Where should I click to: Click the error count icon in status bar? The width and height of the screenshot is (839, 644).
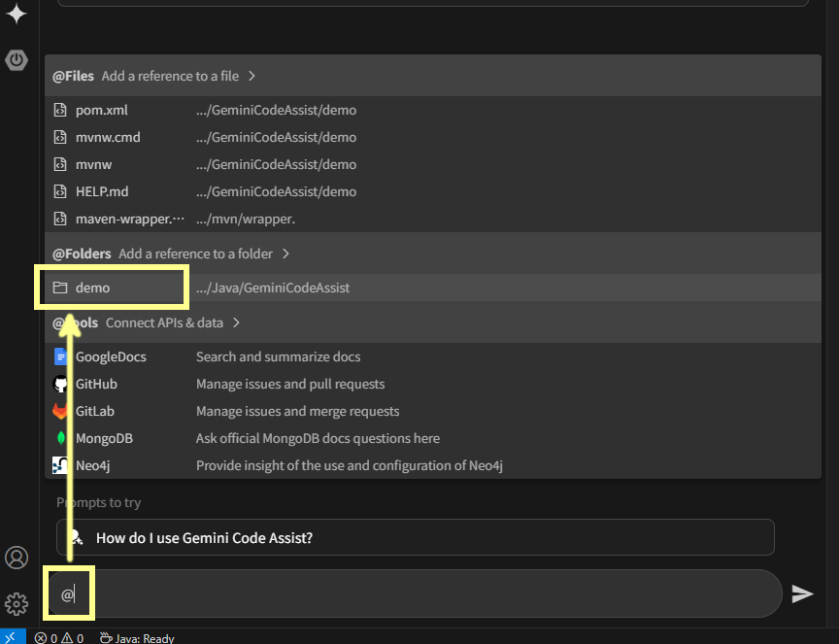click(x=41, y=638)
